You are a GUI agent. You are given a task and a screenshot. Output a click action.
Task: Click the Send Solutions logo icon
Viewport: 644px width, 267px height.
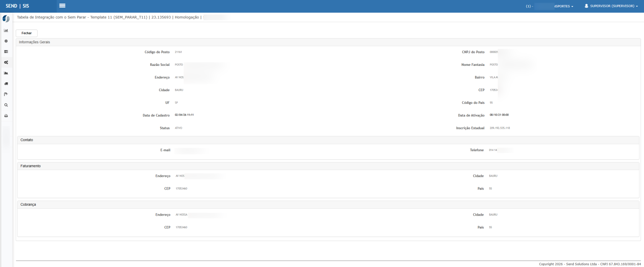(x=6, y=19)
